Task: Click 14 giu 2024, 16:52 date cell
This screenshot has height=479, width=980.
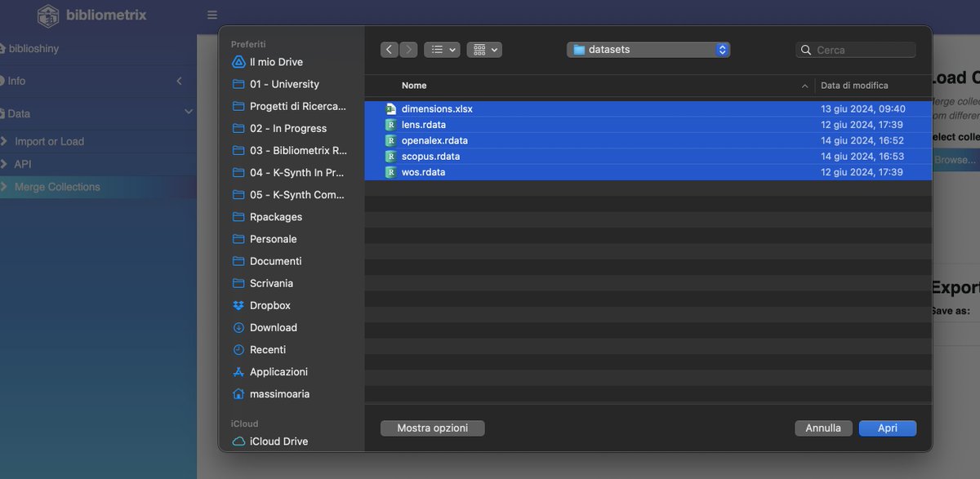Action: coord(862,140)
